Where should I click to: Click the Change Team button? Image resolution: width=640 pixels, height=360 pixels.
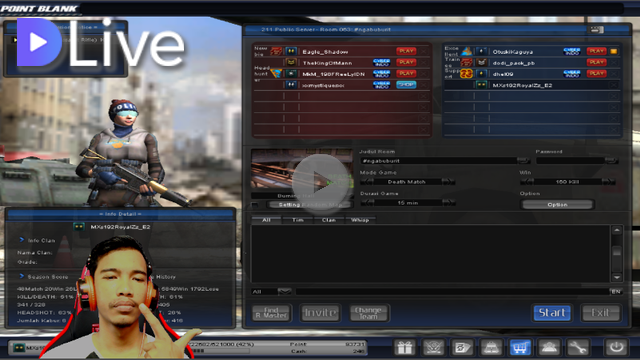(x=369, y=313)
